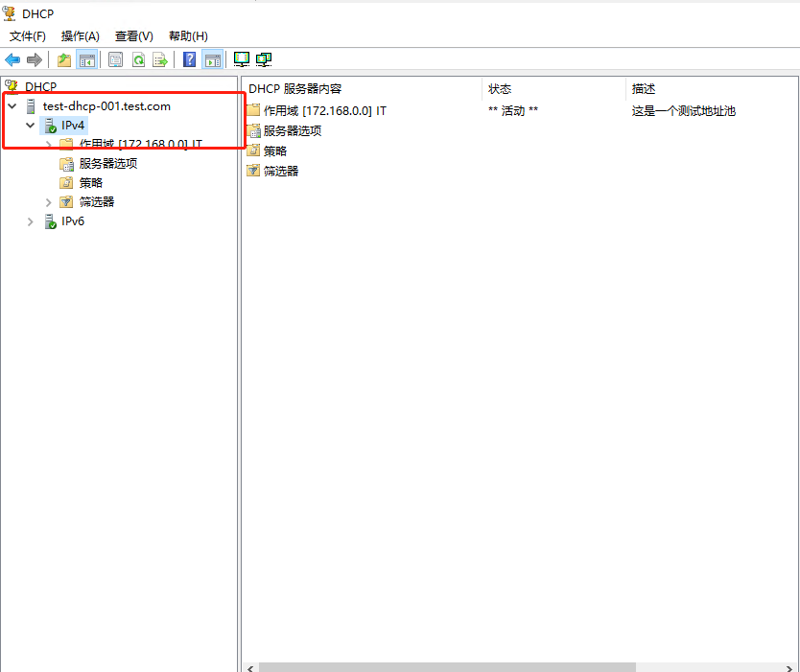Screen dimensions: 800x672
Task: Expand the 筛选器 tree node
Action: pos(49,202)
